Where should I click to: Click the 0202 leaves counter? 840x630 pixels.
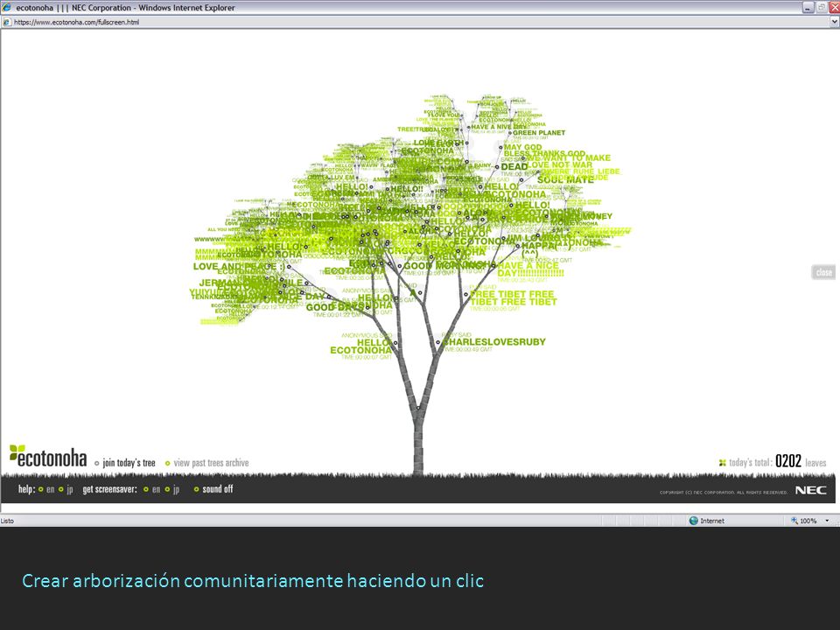point(788,461)
